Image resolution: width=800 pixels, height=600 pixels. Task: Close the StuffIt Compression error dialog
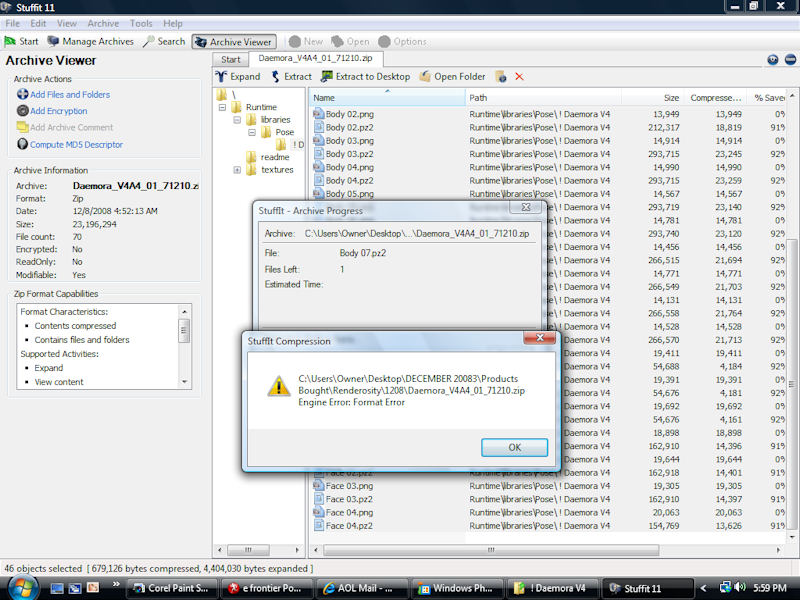coord(539,337)
